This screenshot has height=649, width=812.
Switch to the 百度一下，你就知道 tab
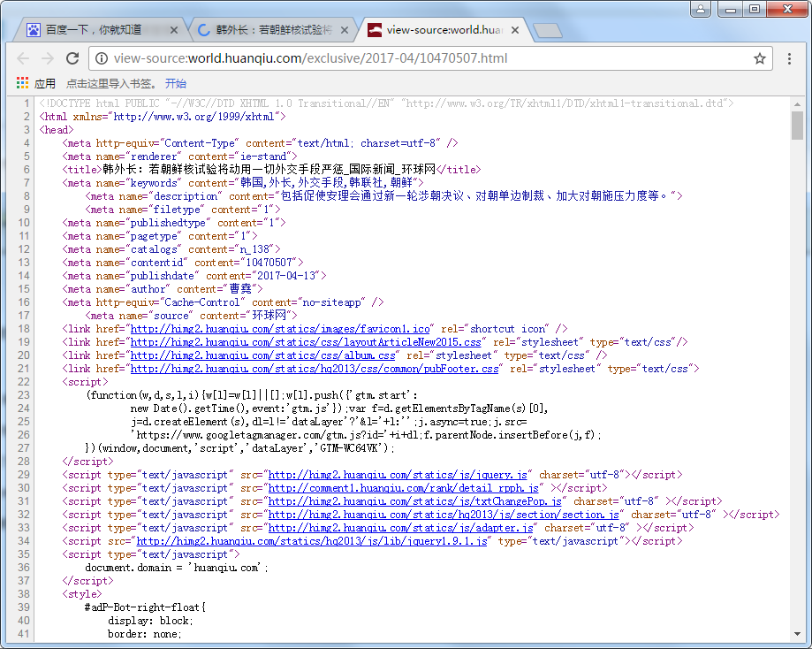93,30
